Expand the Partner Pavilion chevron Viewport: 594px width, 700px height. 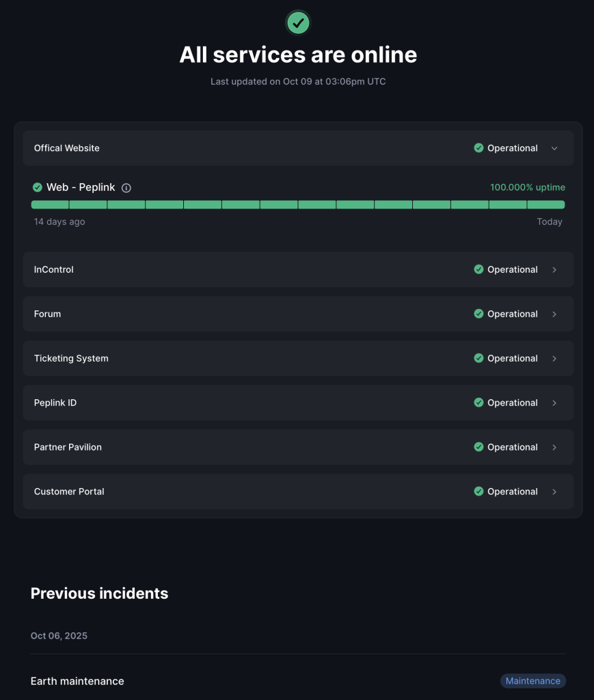[x=554, y=447]
